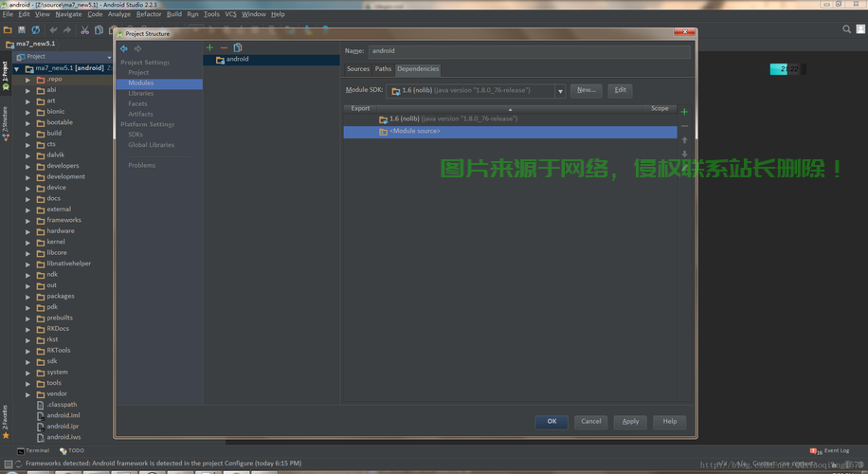The image size is (868, 474).
Task: Open the Favorites side tool tab
Action: click(x=5, y=422)
